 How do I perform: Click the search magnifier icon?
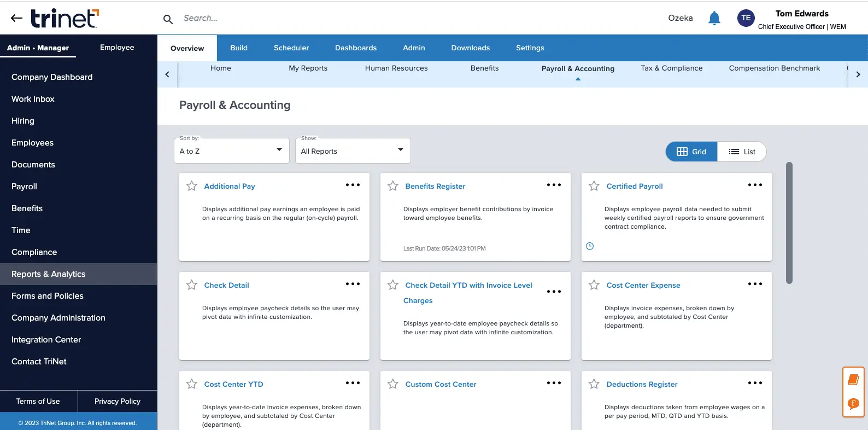(168, 19)
